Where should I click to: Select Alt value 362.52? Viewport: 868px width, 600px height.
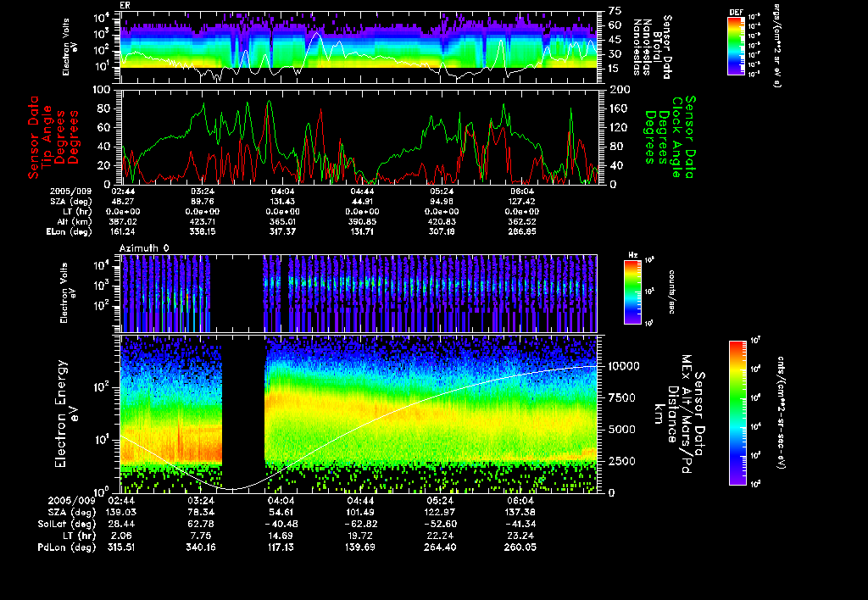pos(521,221)
